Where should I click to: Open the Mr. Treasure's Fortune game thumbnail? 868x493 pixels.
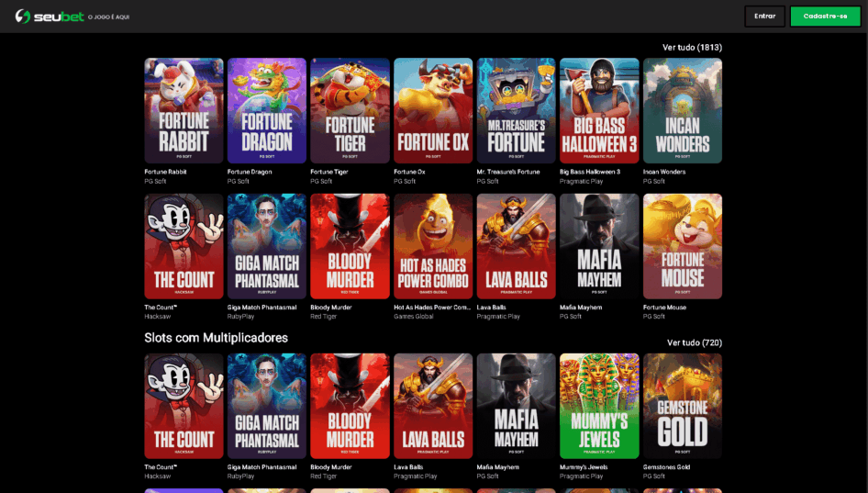(x=516, y=111)
